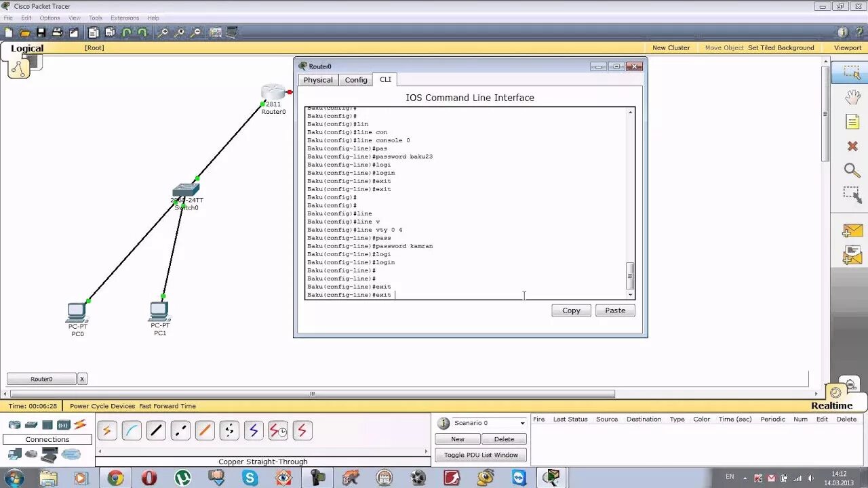The height and width of the screenshot is (488, 868).
Task: Select the Routers device category
Action: 14,425
